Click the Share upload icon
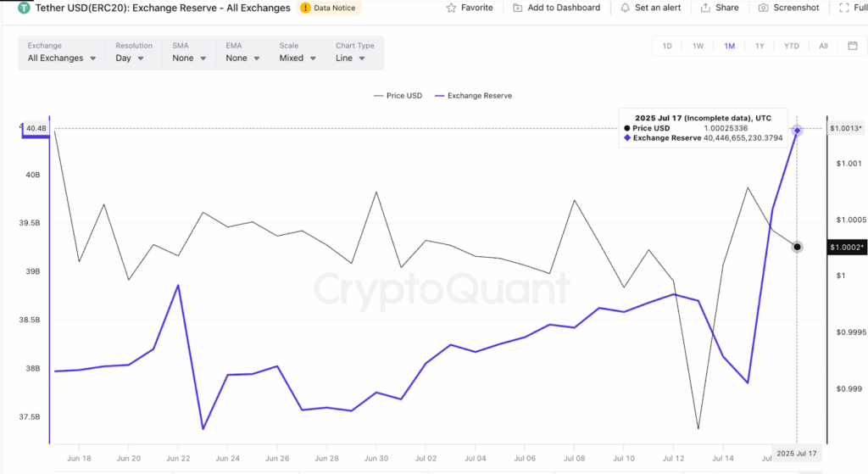The image size is (868, 474). pos(705,8)
